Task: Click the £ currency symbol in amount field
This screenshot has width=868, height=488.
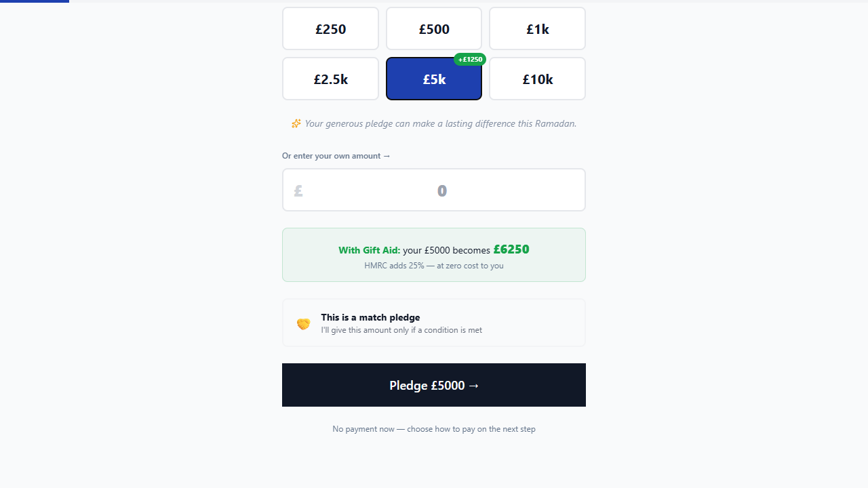Action: pos(298,191)
